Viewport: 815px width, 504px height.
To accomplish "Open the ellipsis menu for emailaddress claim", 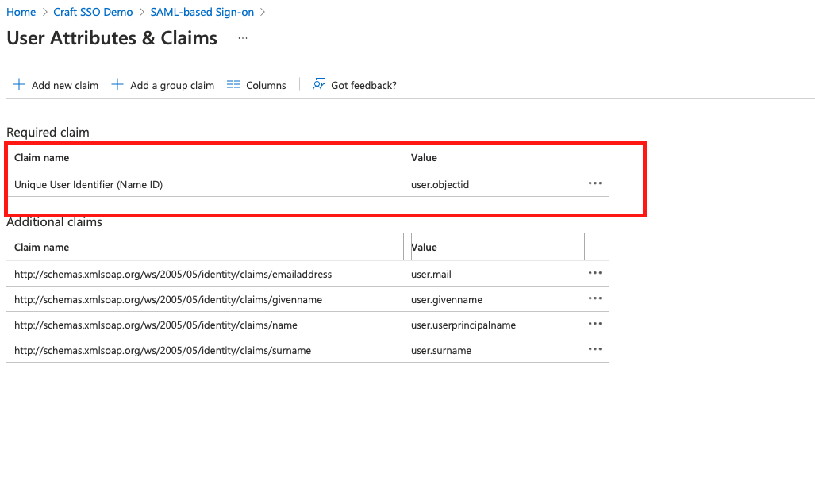I will 594,272.
